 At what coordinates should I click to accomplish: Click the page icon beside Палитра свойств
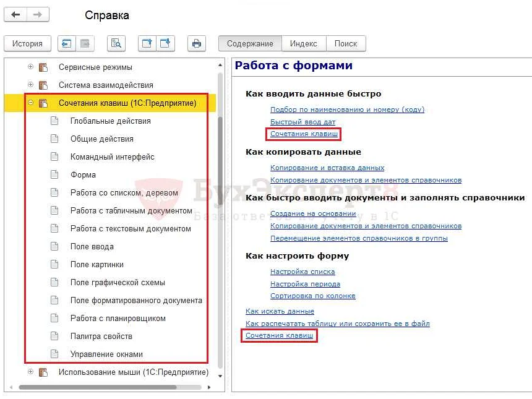point(54,337)
